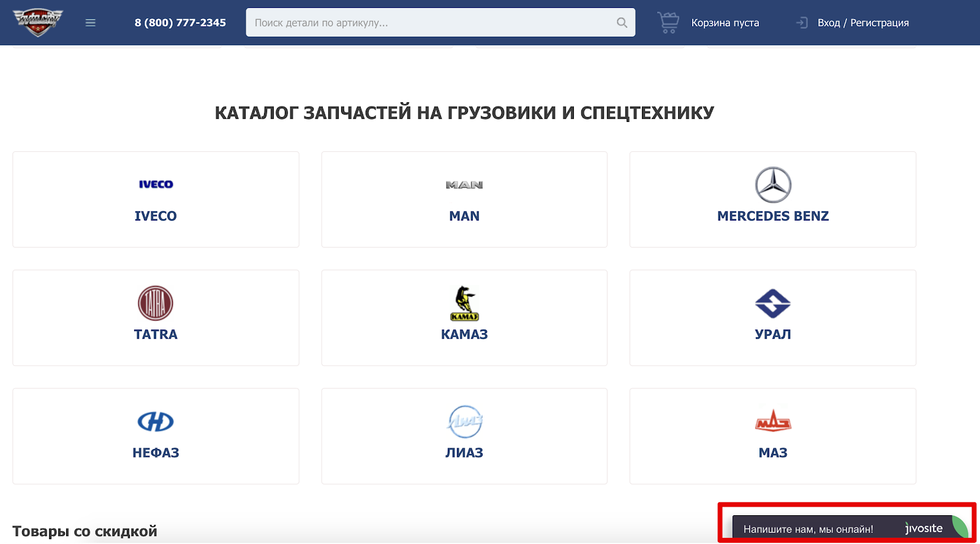Click the Tatra round logo
The height and width of the screenshot is (544, 980).
click(x=156, y=303)
